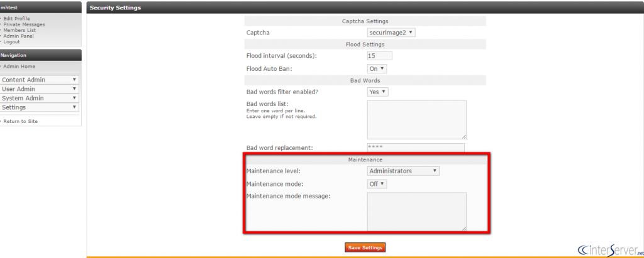Expand the Content Admin menu
Viewport: 644px width, 258px height.
tap(40, 80)
